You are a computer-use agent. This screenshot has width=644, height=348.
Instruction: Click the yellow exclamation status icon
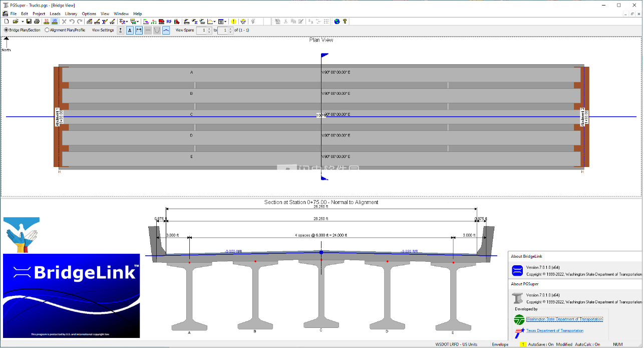233,22
